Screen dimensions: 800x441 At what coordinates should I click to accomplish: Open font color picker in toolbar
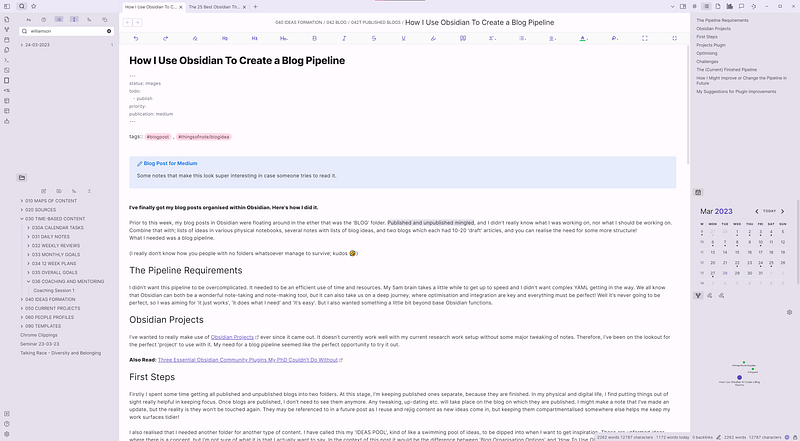click(583, 38)
